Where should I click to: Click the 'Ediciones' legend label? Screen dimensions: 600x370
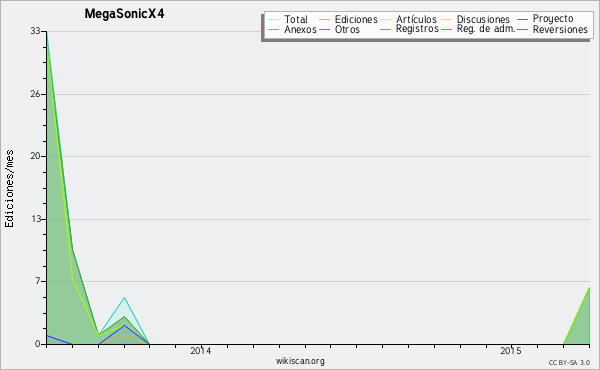click(x=356, y=19)
